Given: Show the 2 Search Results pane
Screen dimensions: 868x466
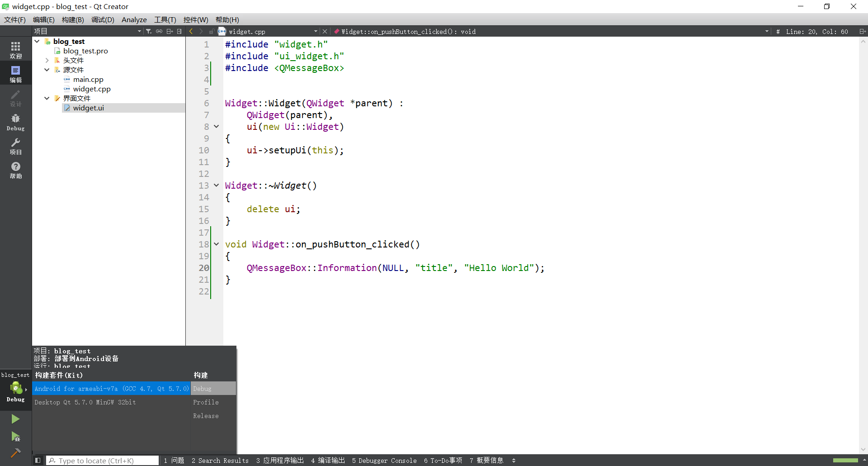Looking at the screenshot, I should [220, 460].
